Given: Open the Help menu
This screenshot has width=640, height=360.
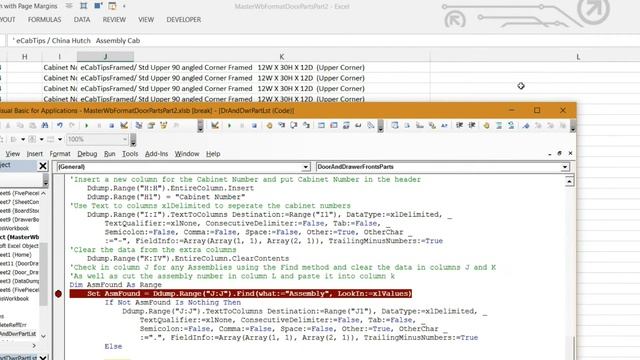Looking at the screenshot, I should pos(213,154).
